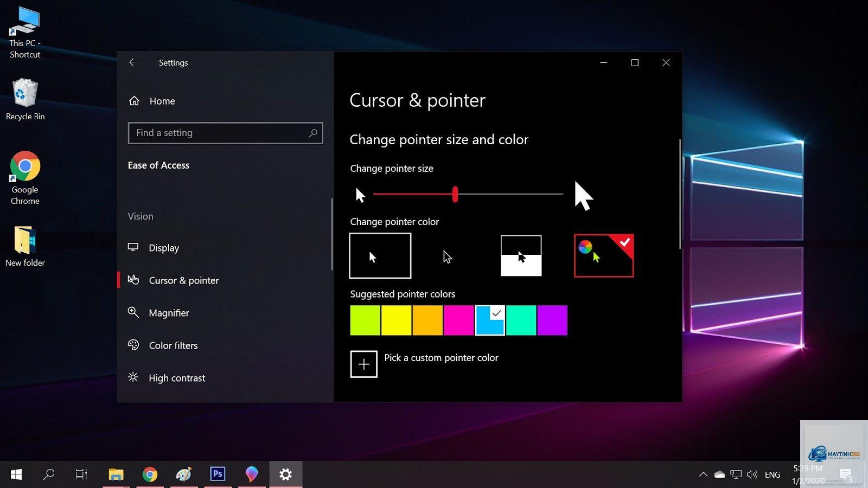Open the Action Center notifications icon
This screenshot has width=868, height=488.
(846, 476)
